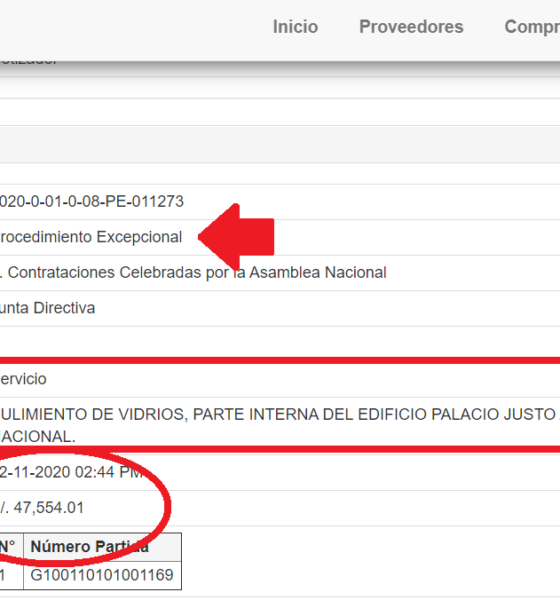Select Contrataciones Celebradas por la Asamblea Nacional
The width and height of the screenshot is (560, 600).
coord(193,273)
